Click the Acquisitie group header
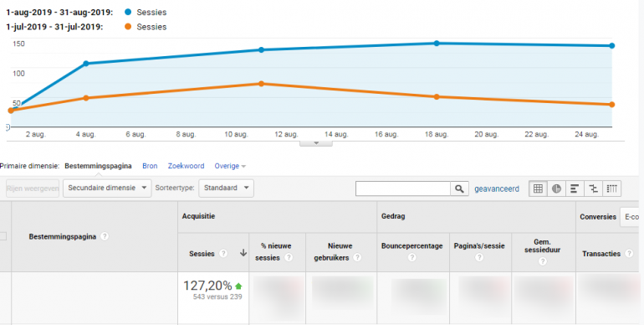The image size is (644, 325). click(x=198, y=216)
